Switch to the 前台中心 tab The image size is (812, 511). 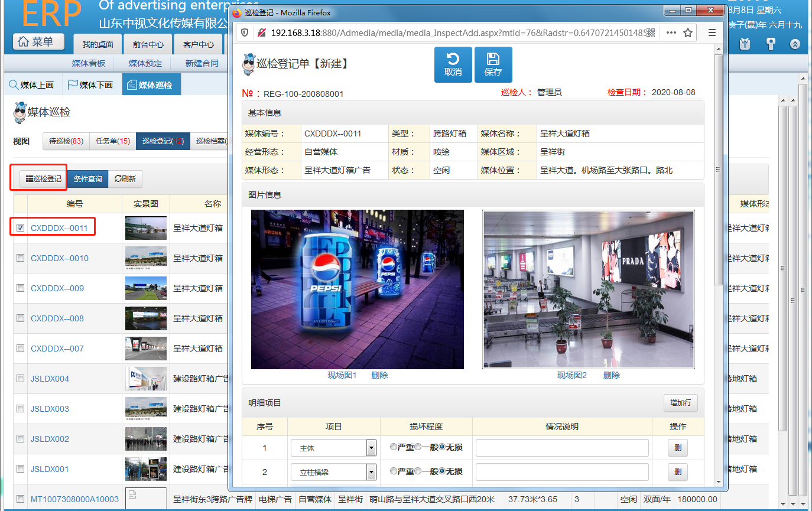148,44
